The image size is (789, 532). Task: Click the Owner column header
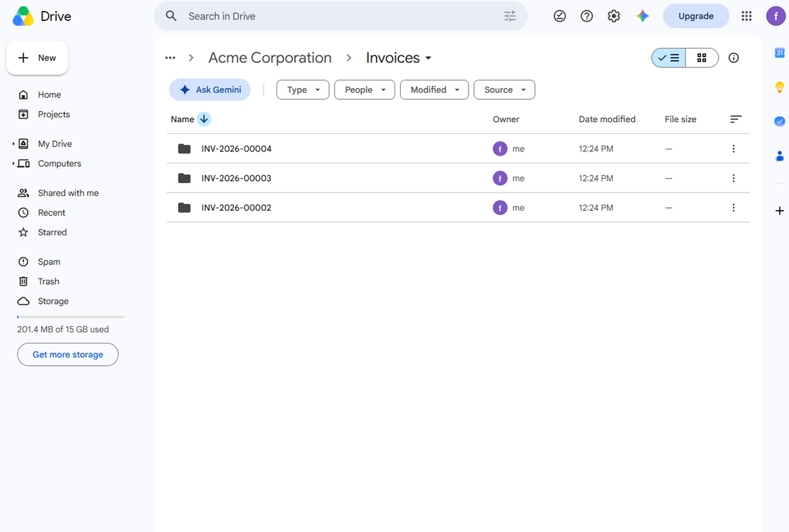pyautogui.click(x=506, y=119)
